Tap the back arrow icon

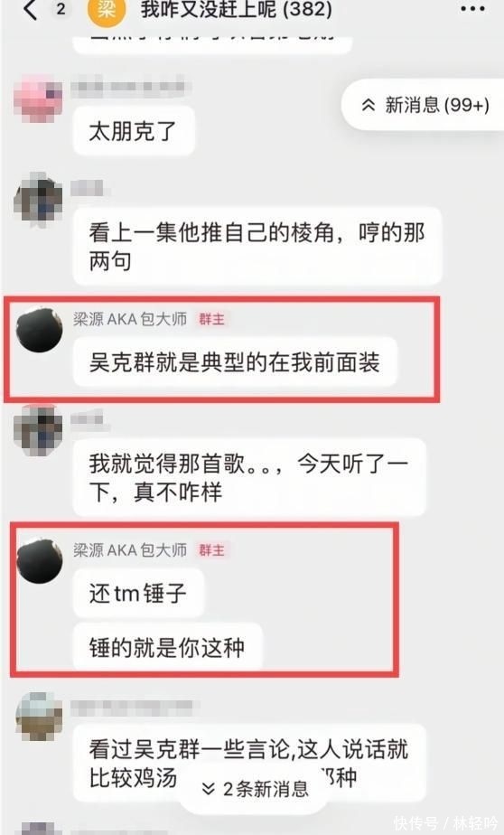pyautogui.click(x=31, y=10)
